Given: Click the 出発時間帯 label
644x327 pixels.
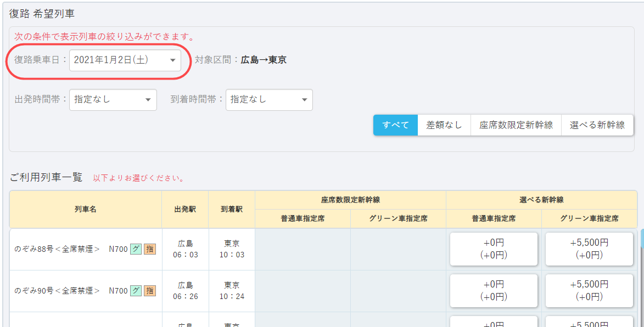Looking at the screenshot, I should point(41,100).
